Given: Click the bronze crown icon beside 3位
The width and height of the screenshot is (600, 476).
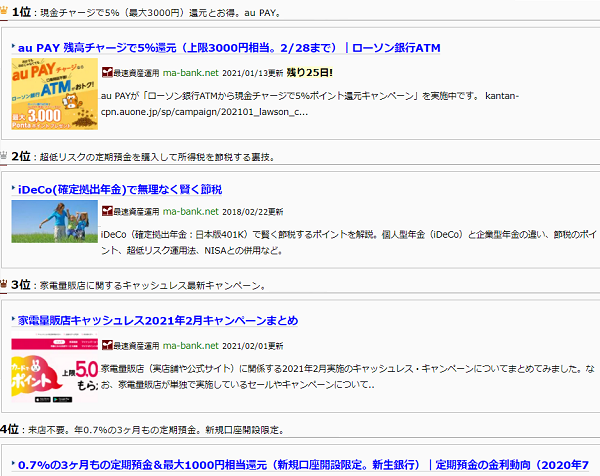Looking at the screenshot, I should click(x=4, y=284).
